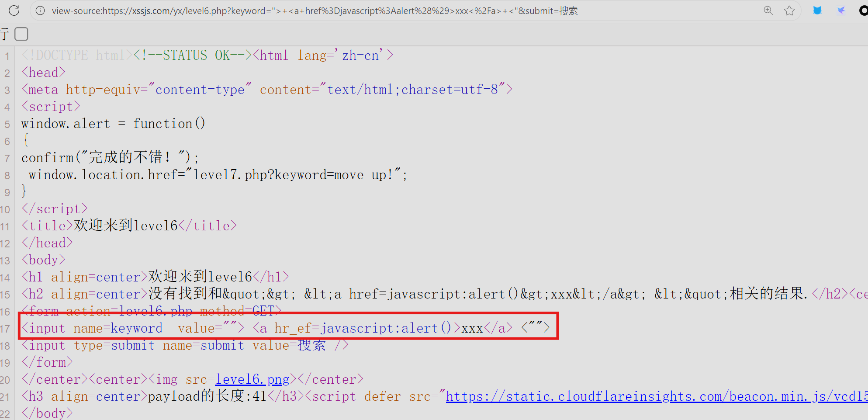Click the closing body tag
The height and width of the screenshot is (420, 868).
tap(47, 413)
